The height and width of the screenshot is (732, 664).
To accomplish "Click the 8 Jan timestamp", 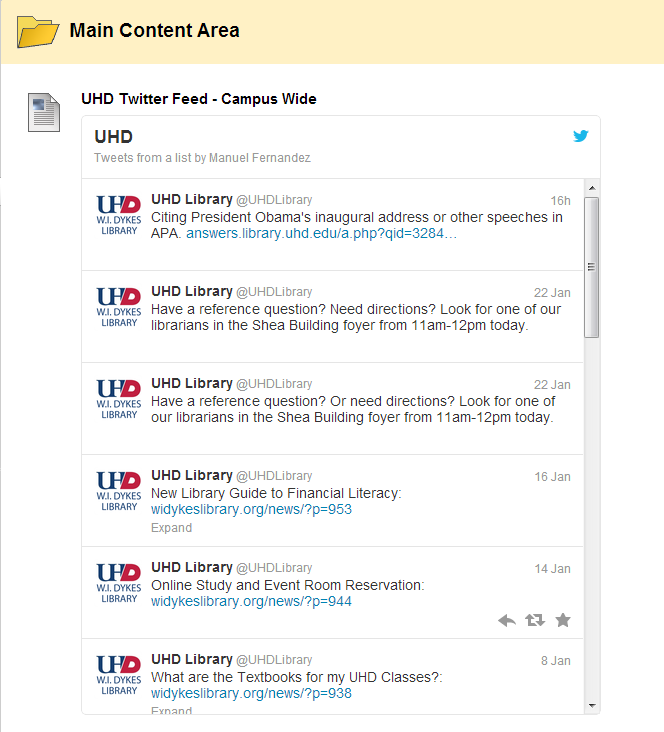I will tap(556, 661).
